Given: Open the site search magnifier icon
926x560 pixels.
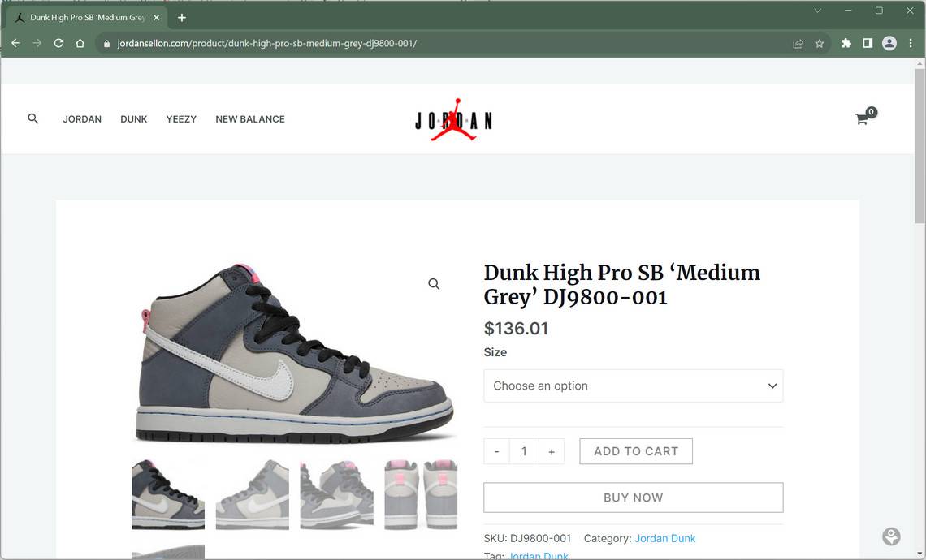Looking at the screenshot, I should [x=33, y=118].
